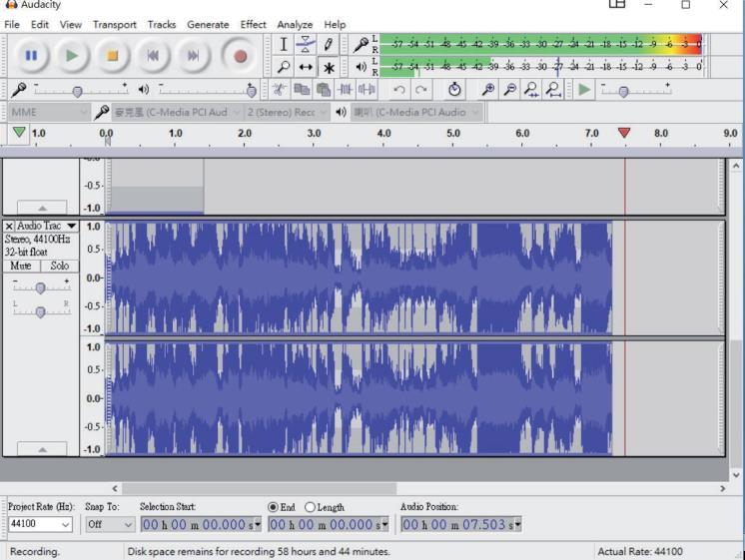Select the Length radio button

tap(310, 507)
